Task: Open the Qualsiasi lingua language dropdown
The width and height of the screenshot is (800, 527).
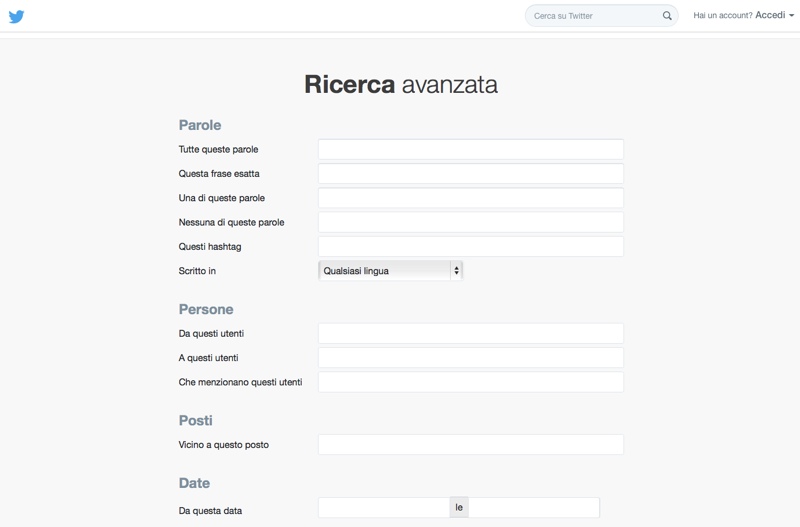Action: coord(390,271)
